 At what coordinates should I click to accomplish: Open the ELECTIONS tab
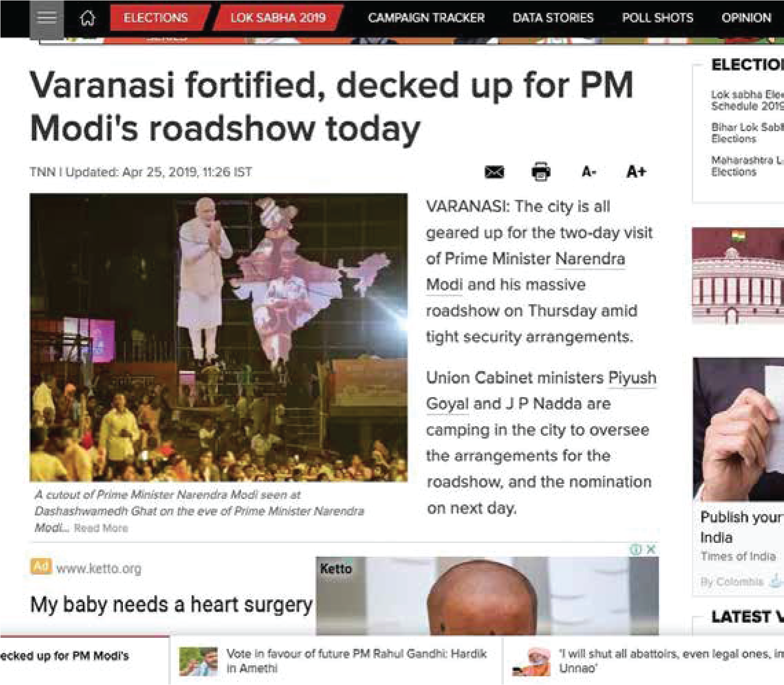(155, 18)
